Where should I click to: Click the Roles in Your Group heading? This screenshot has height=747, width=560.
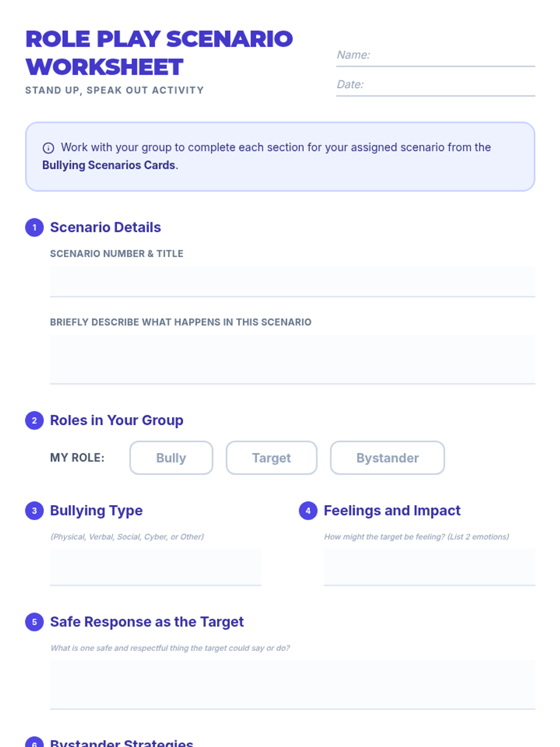point(117,420)
